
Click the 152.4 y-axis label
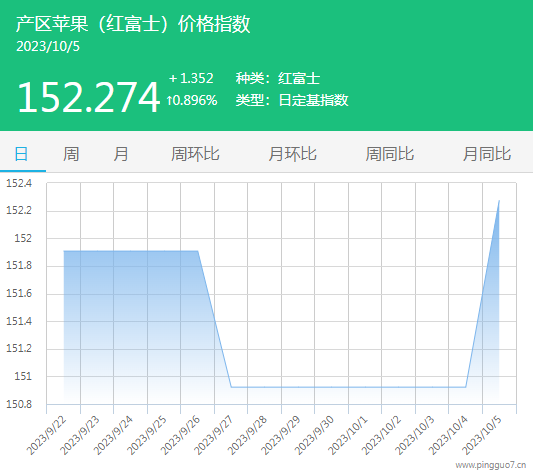[19, 183]
